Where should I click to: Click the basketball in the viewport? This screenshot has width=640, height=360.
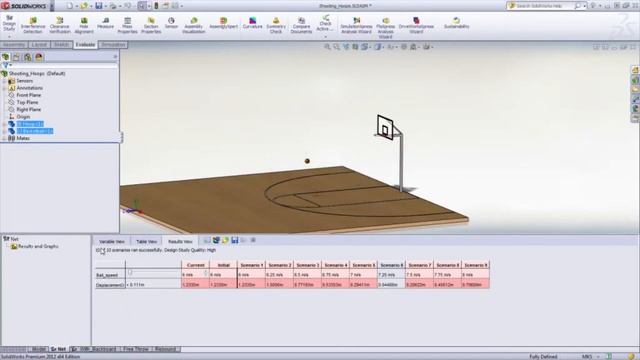point(307,161)
